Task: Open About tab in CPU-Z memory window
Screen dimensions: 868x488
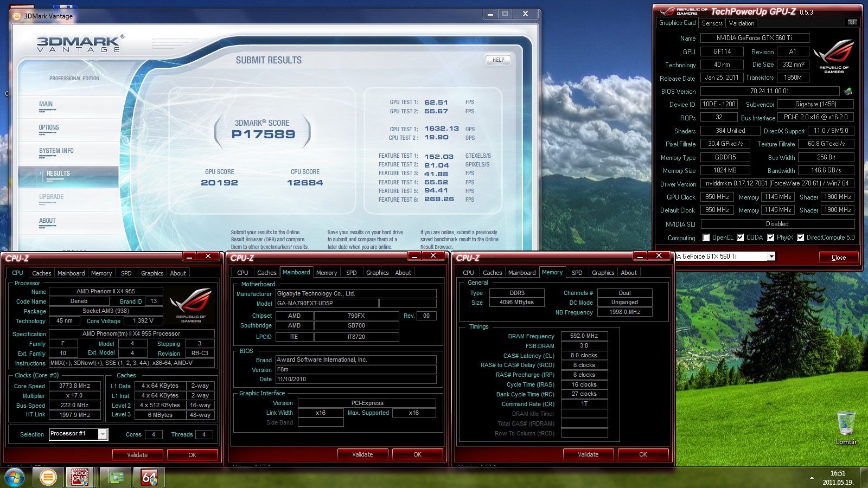Action: click(629, 273)
